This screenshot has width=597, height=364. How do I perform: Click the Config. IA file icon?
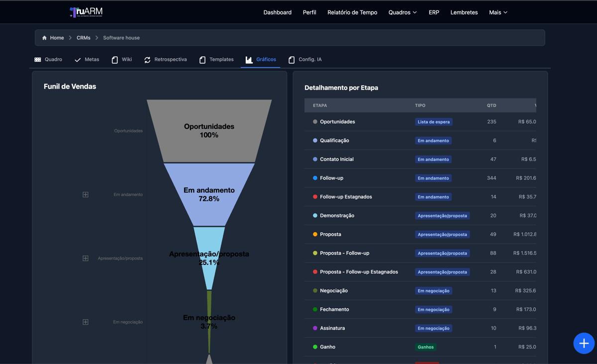coord(292,60)
